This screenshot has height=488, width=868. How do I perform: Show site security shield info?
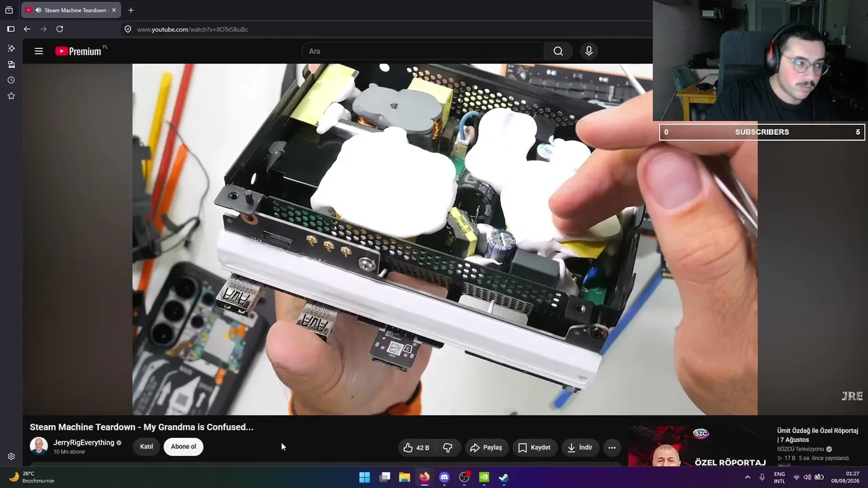click(127, 29)
